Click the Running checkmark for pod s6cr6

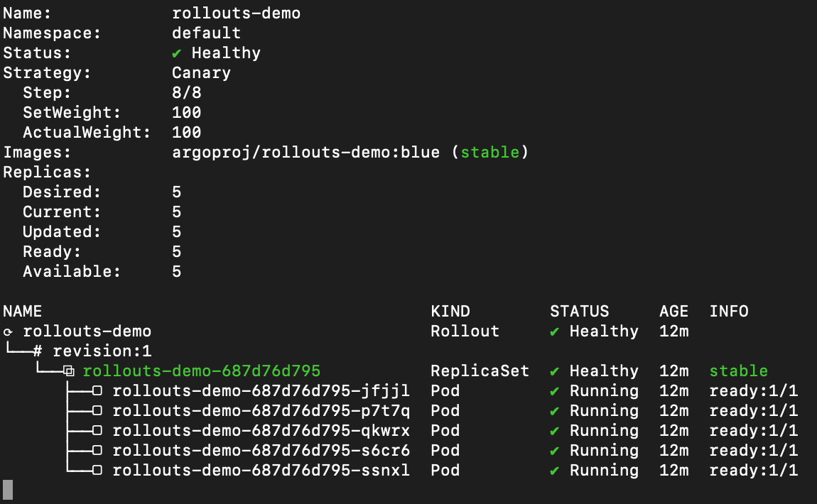pyautogui.click(x=555, y=451)
